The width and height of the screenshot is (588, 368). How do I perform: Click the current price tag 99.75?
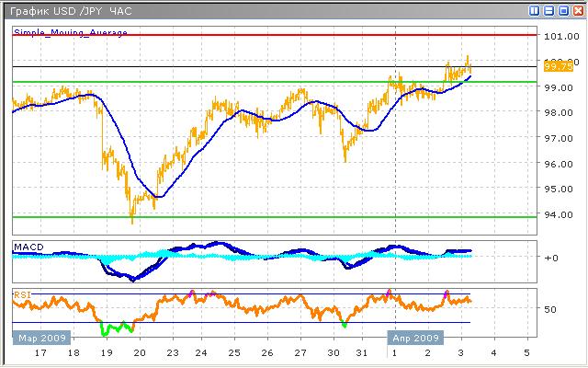tap(559, 66)
